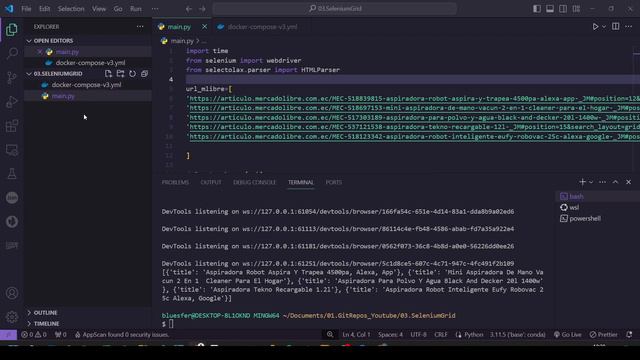The height and width of the screenshot is (360, 640).
Task: Open the Source Control view
Action: point(12,78)
